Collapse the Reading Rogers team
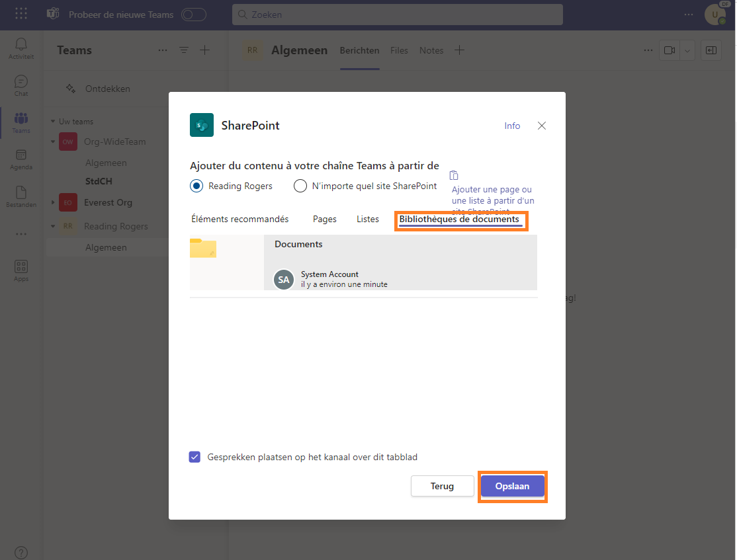The image size is (737, 560). 52,225
